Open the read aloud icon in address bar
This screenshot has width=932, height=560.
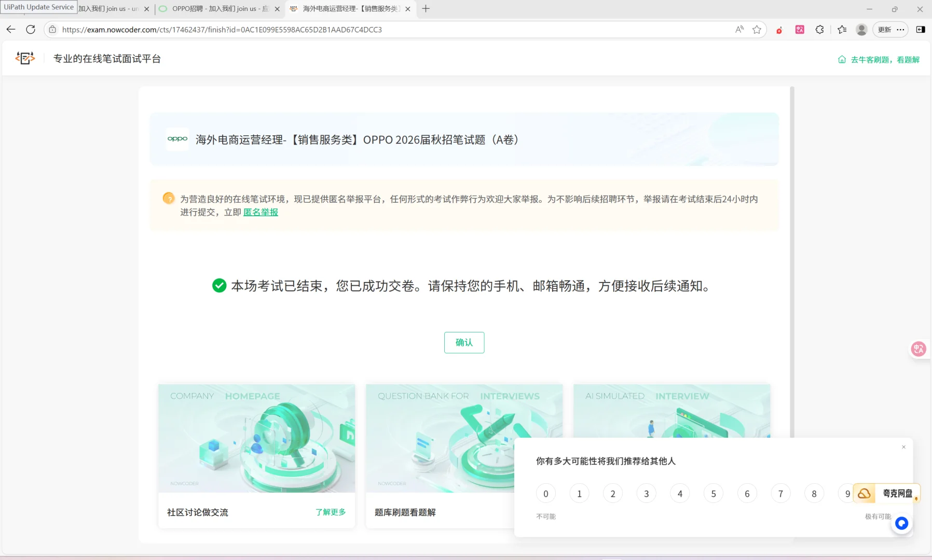[x=739, y=30]
